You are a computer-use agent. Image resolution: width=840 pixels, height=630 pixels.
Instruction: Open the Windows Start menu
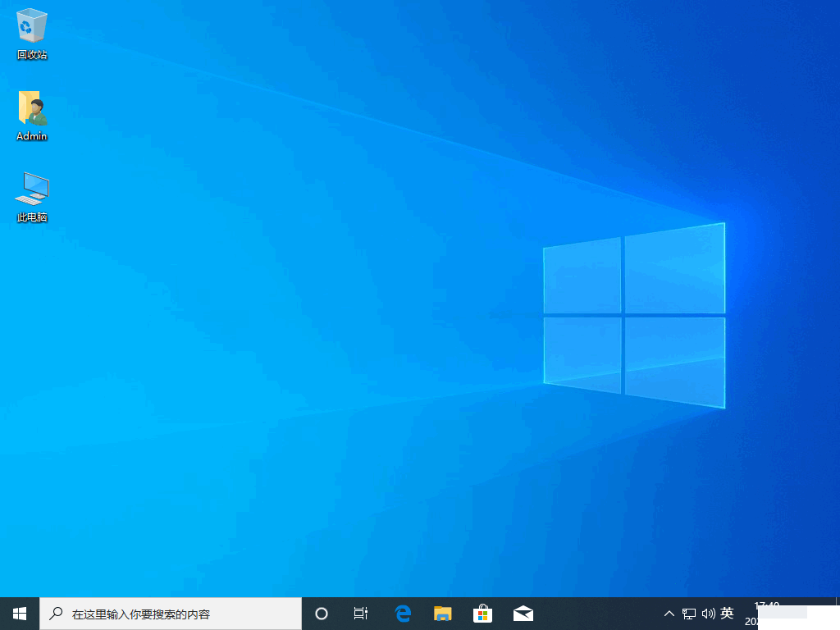[x=20, y=614]
